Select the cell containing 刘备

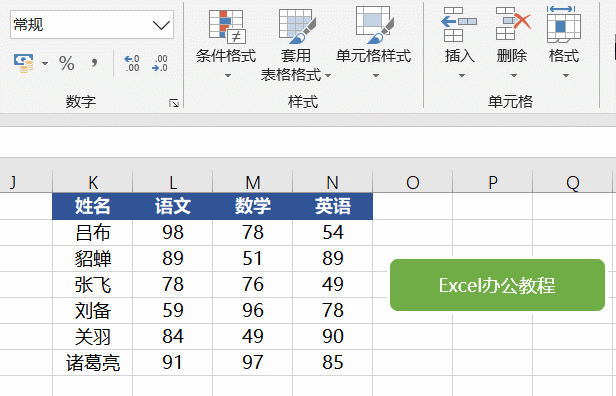click(x=93, y=310)
